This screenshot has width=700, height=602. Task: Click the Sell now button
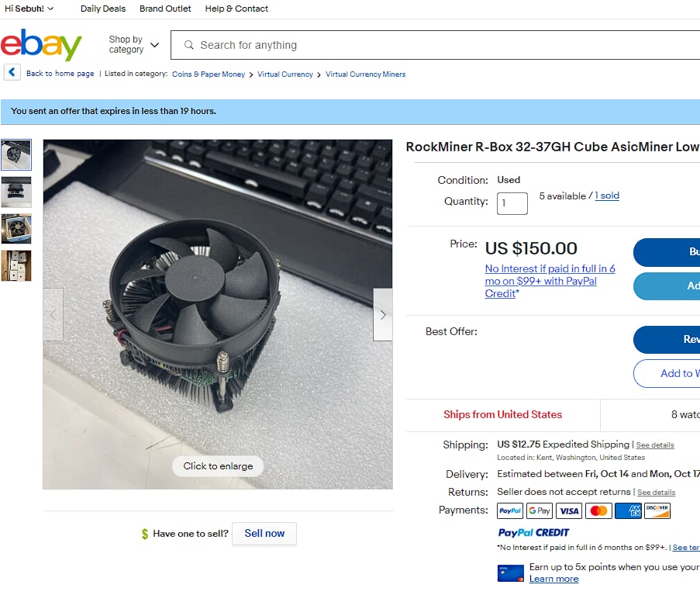click(x=264, y=533)
